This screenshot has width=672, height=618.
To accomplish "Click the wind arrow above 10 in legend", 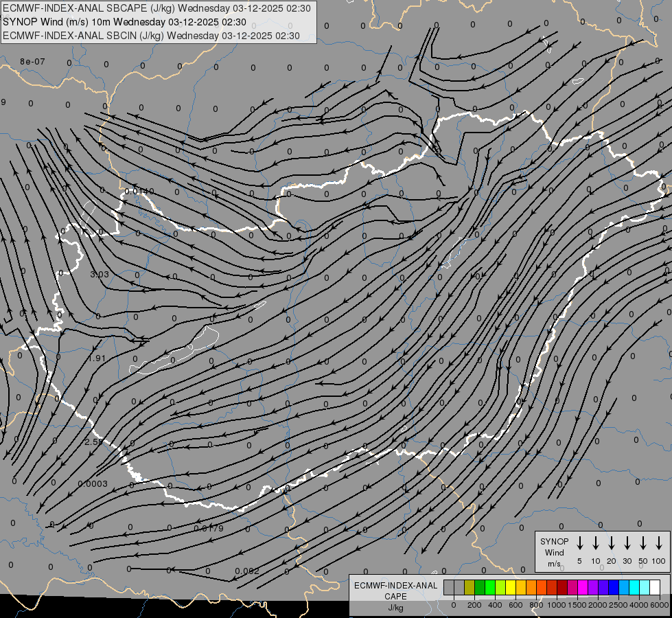I will [x=595, y=542].
